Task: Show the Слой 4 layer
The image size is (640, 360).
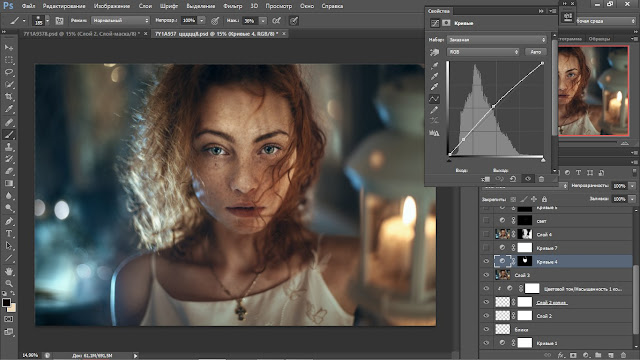Action: (486, 234)
